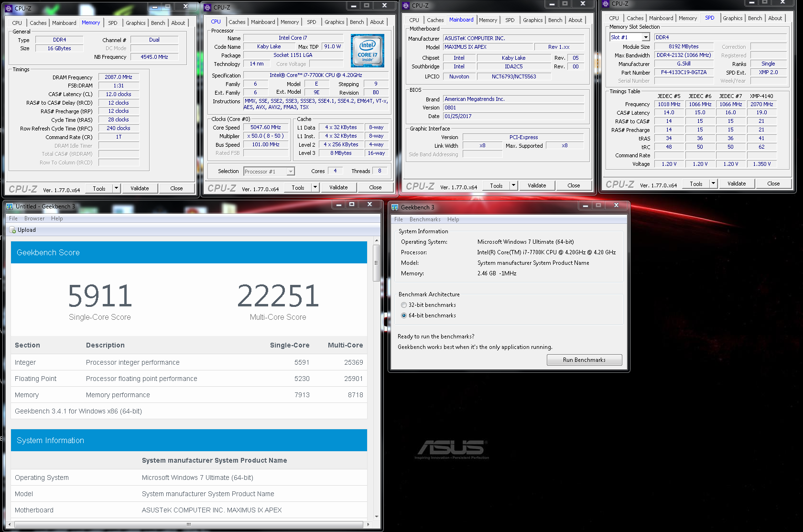Click the MAXIMUS IX APEX model field
803x532 pixels.
488,47
